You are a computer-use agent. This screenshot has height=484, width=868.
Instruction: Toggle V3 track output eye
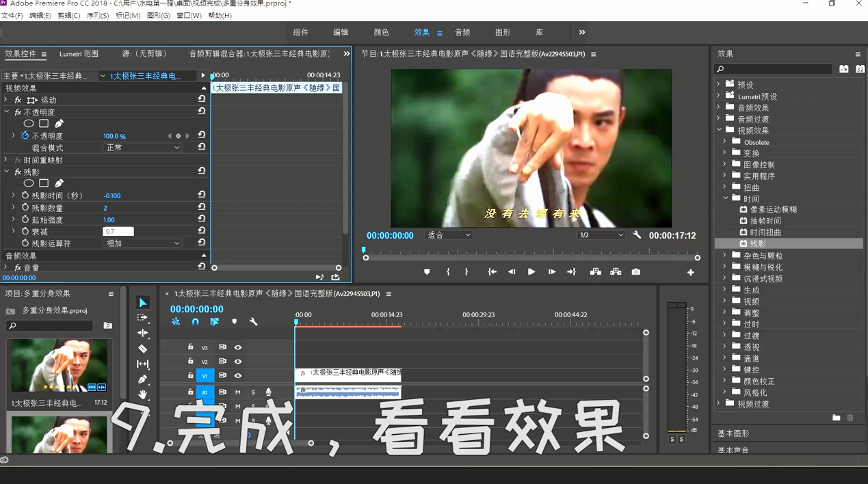[x=238, y=347]
